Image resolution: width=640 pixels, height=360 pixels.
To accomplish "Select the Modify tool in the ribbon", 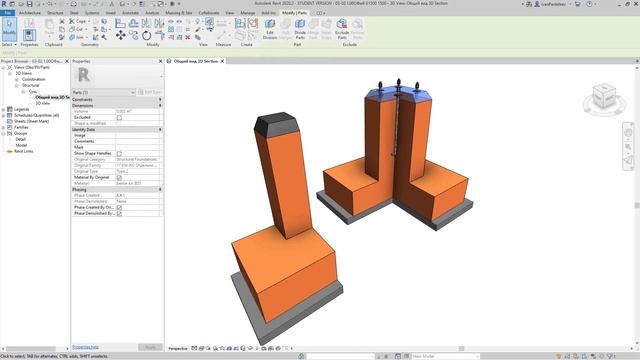I will click(x=9, y=29).
